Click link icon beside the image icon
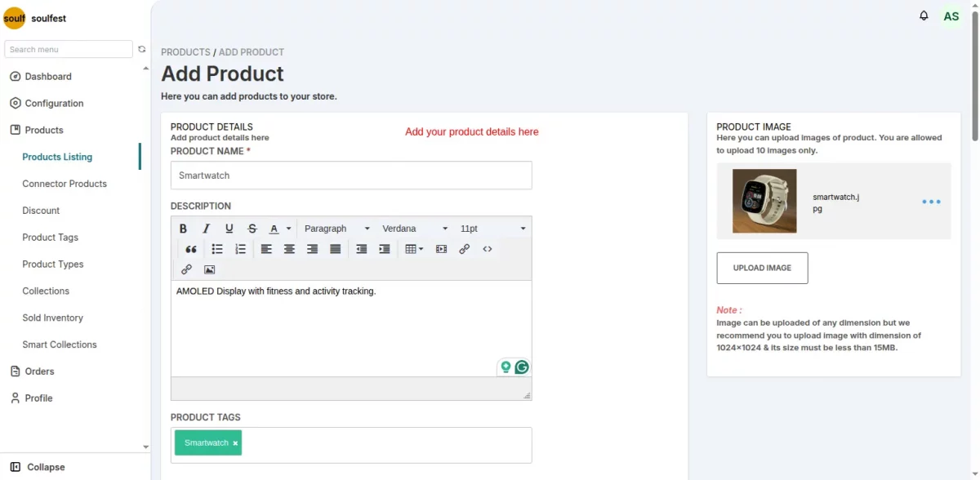 186,269
